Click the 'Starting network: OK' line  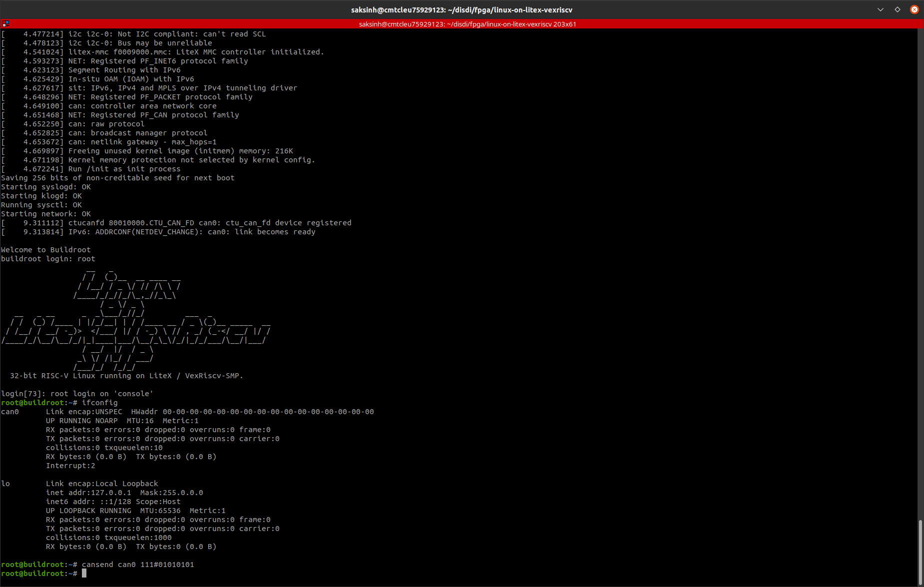click(x=46, y=214)
